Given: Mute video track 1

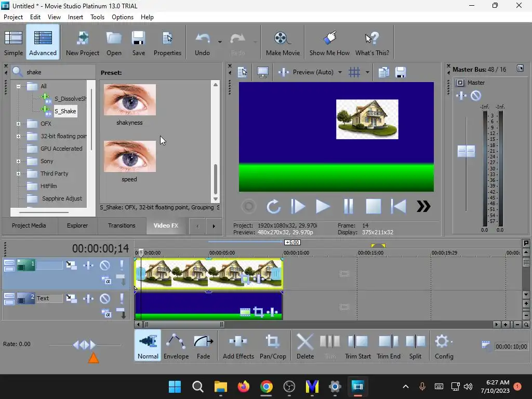Looking at the screenshot, I should click(105, 265).
